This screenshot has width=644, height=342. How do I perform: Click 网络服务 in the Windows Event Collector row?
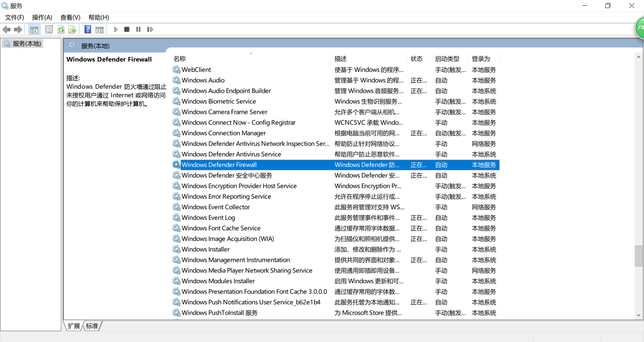click(484, 207)
